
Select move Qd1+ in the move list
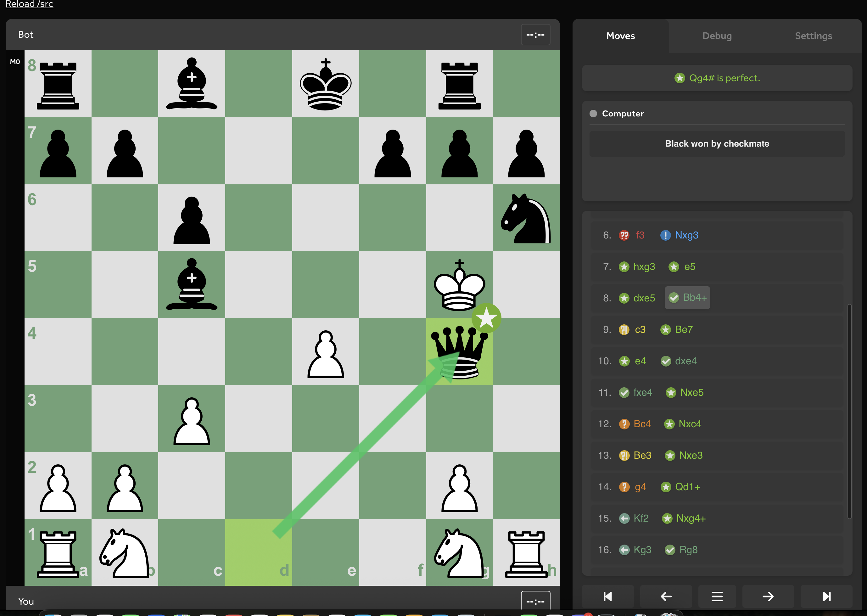[687, 487]
